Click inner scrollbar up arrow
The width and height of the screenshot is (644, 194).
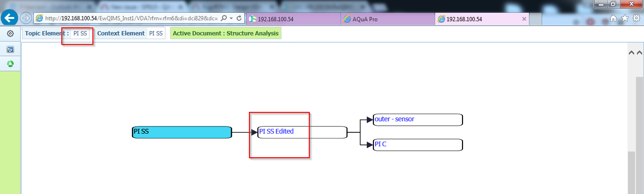click(631, 53)
